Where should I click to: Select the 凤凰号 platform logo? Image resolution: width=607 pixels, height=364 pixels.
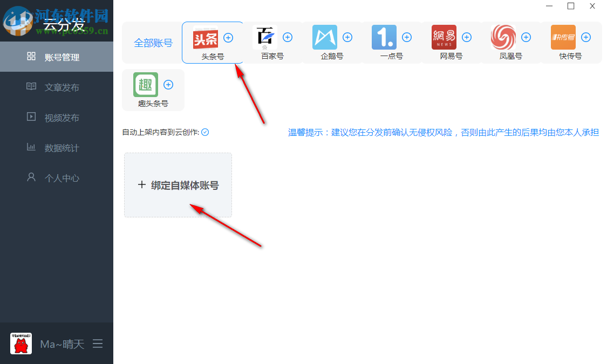(x=503, y=37)
